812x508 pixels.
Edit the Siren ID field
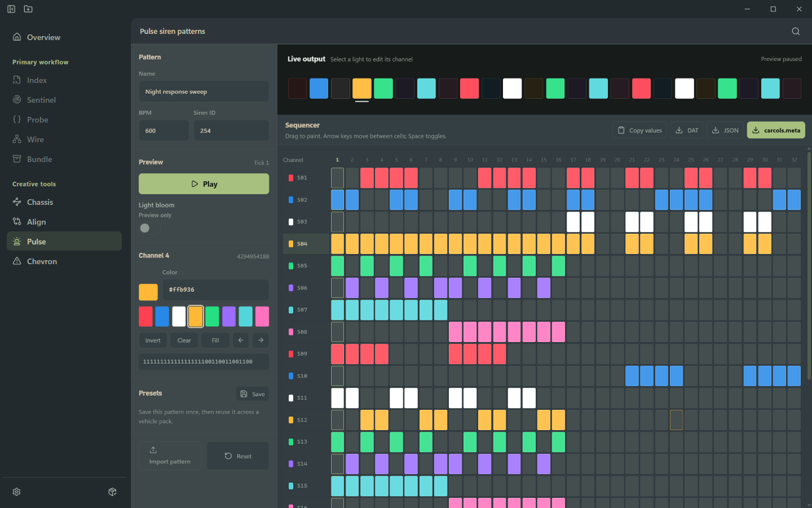[231, 130]
